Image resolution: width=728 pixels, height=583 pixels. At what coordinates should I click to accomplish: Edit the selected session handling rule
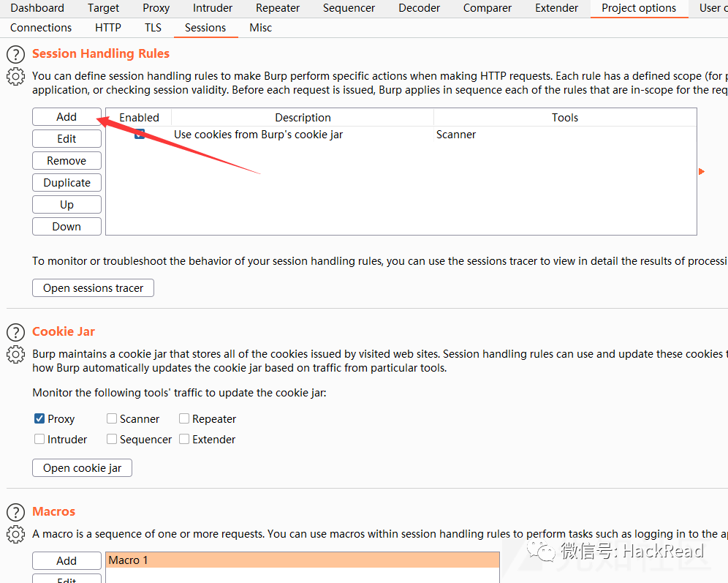[x=67, y=139]
